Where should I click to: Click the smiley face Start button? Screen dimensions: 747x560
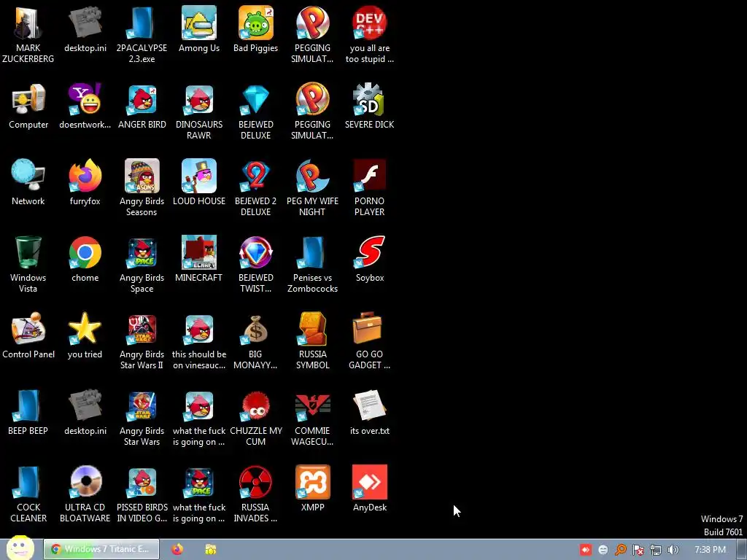(x=20, y=548)
